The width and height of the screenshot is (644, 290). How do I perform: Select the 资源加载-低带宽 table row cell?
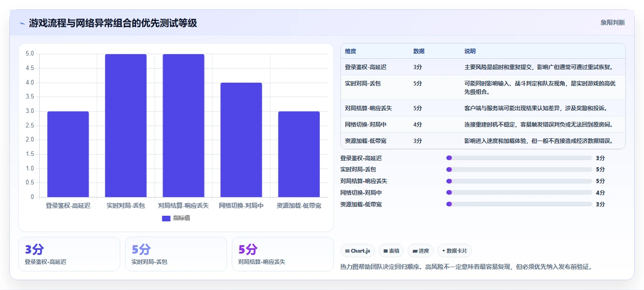tap(366, 141)
